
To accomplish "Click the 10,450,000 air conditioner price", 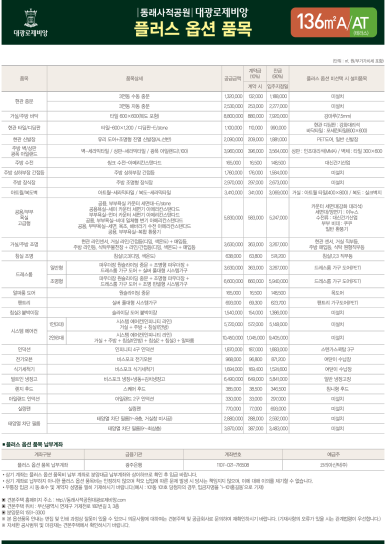I will tap(233, 338).
